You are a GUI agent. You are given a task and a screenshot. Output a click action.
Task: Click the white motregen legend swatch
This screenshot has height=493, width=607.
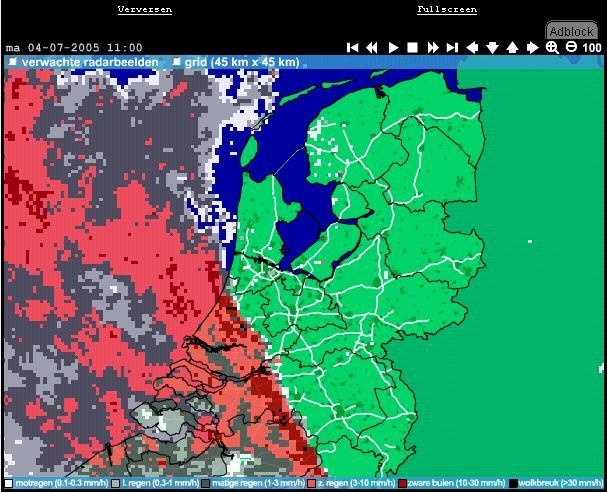coord(9,483)
